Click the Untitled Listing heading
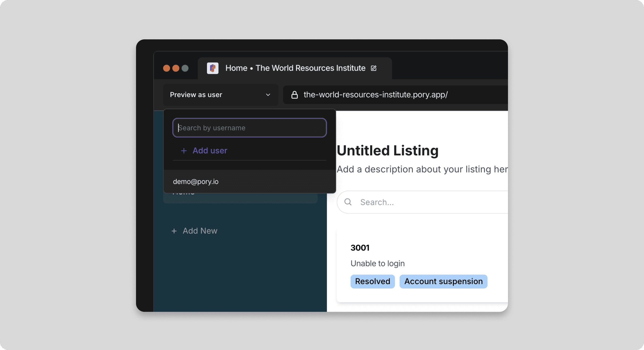The width and height of the screenshot is (644, 350). tap(387, 151)
